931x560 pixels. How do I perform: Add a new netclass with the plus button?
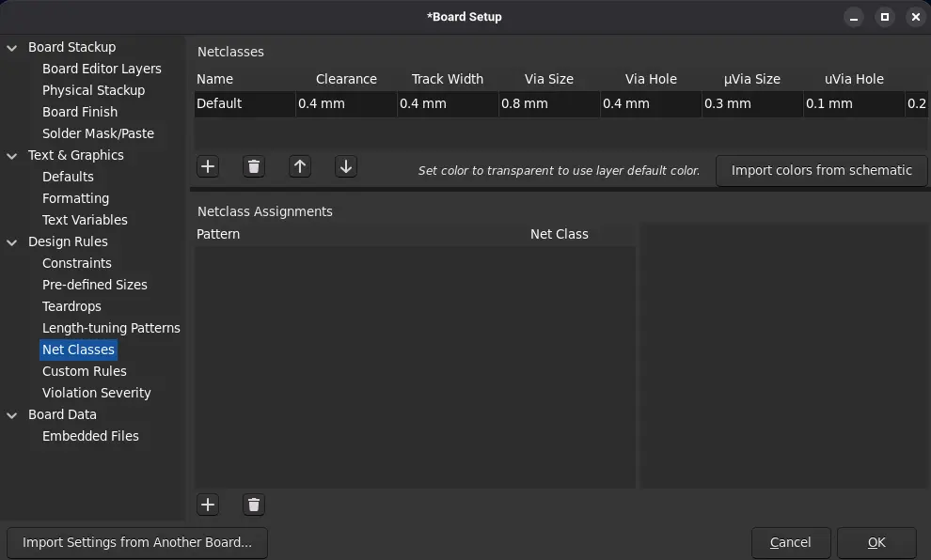208,166
